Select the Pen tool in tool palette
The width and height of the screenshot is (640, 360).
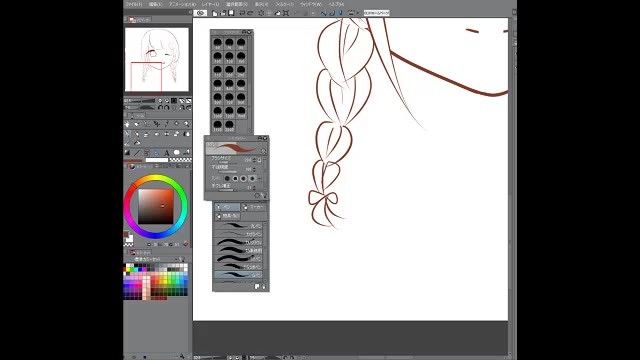pyautogui.click(x=127, y=134)
